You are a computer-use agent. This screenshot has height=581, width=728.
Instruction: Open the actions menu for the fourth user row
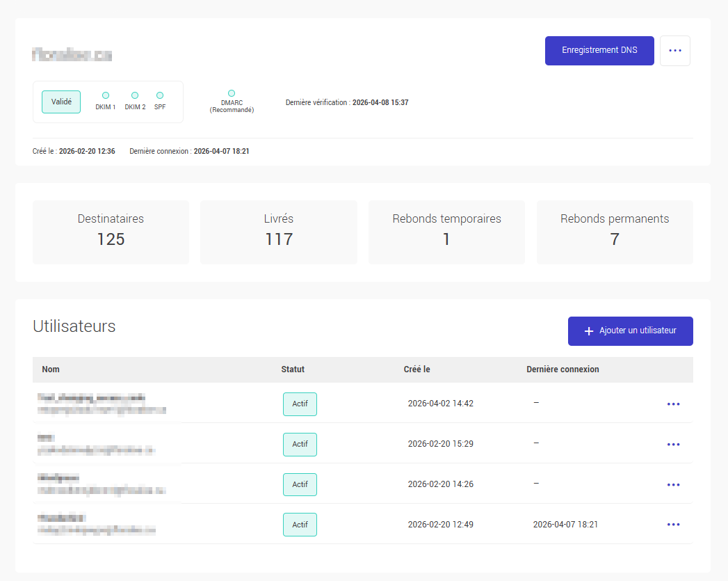point(673,525)
